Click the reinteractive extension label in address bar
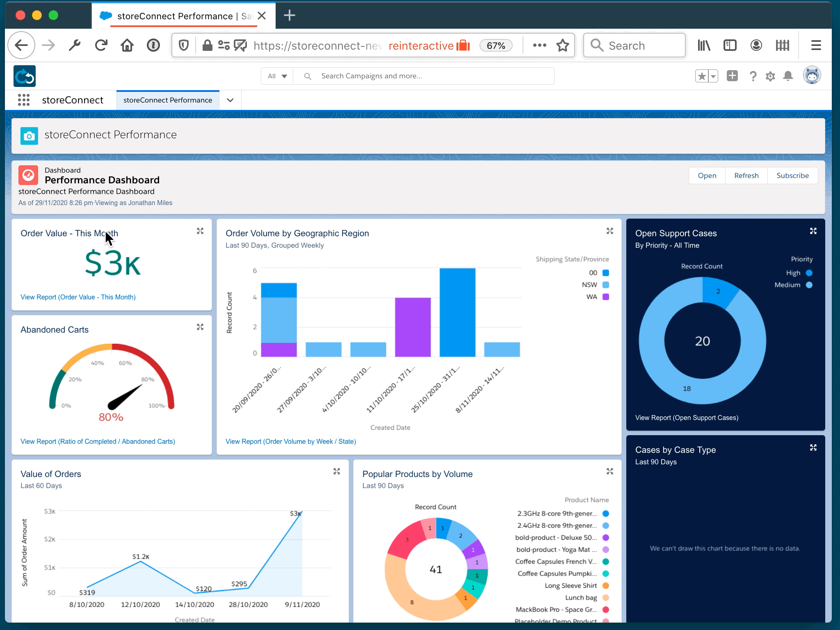Image resolution: width=840 pixels, height=630 pixels. click(x=429, y=46)
